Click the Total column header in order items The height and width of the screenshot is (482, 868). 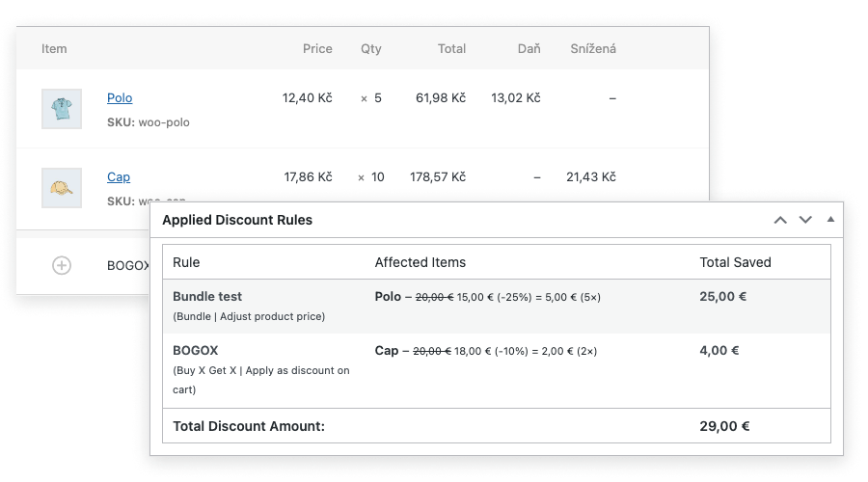[x=451, y=49]
